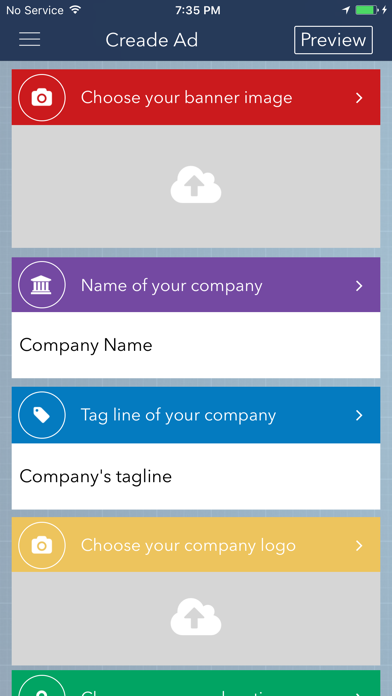Tap the battery status icon
The width and height of the screenshot is (392, 696).
367,10
